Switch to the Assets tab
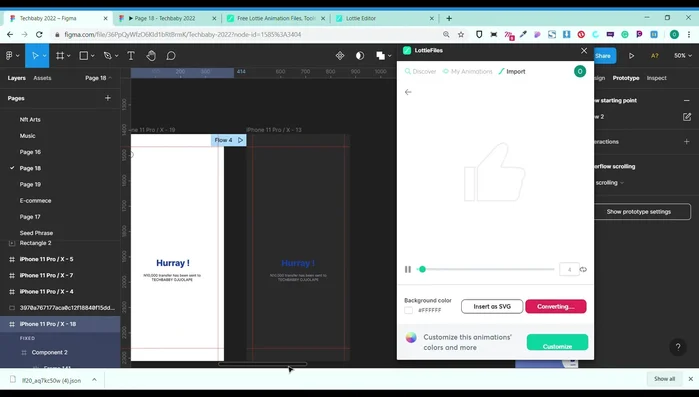The height and width of the screenshot is (397, 699). click(x=42, y=78)
